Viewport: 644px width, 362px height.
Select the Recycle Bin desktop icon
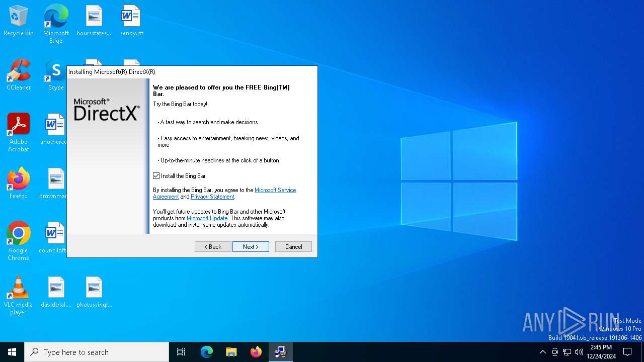click(x=19, y=21)
